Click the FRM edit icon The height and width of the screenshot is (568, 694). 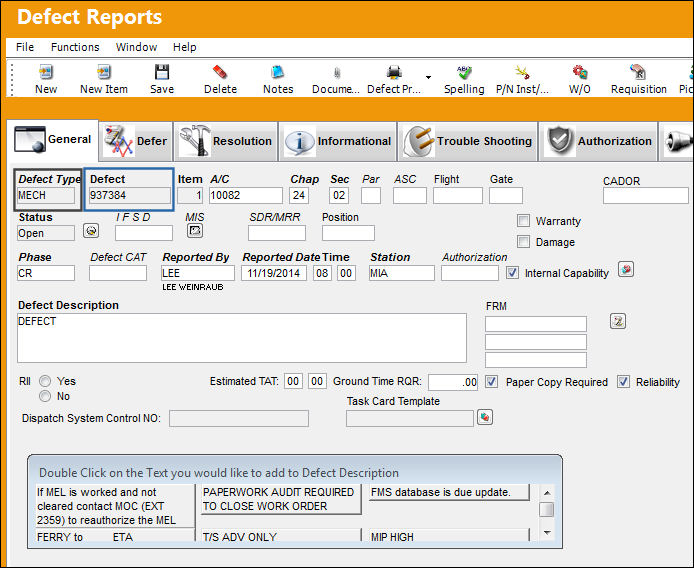pos(618,321)
